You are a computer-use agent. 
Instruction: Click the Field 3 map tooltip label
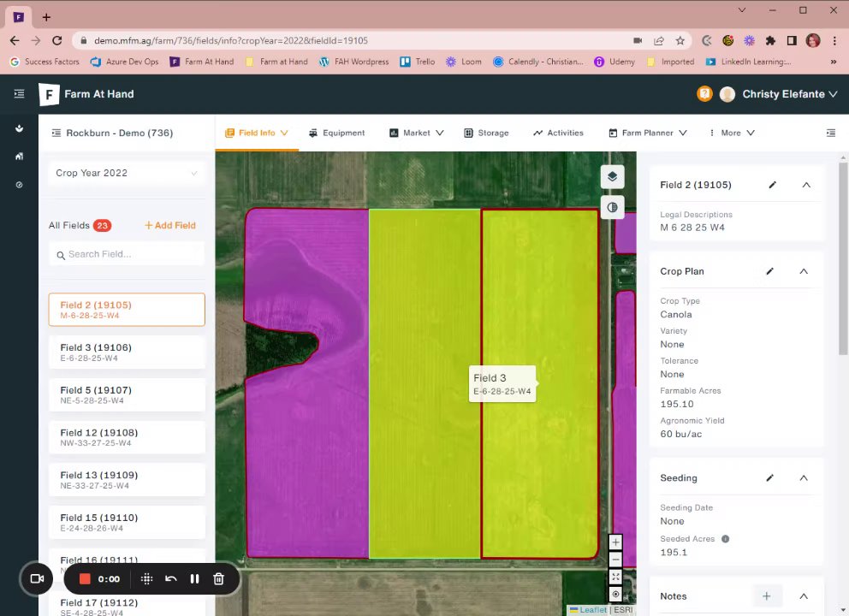click(502, 384)
